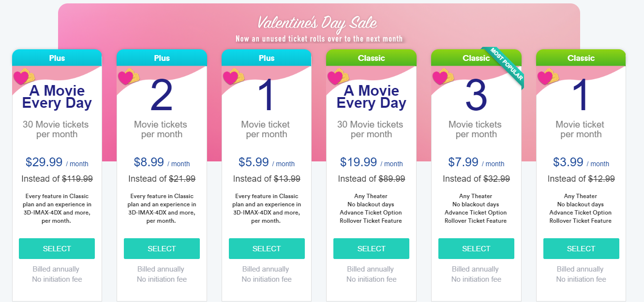Viewport: 644px width, 302px height.
Task: Click Classic header of $19.99 card
Action: click(x=371, y=58)
